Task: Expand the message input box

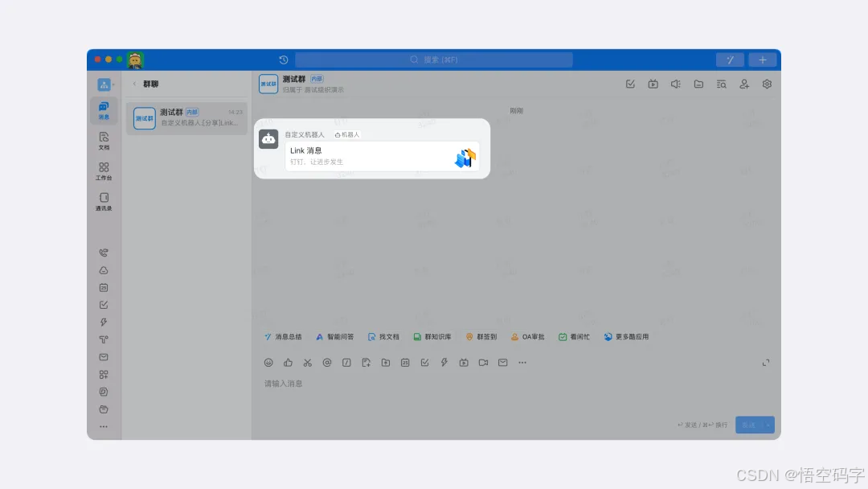Action: coord(766,363)
